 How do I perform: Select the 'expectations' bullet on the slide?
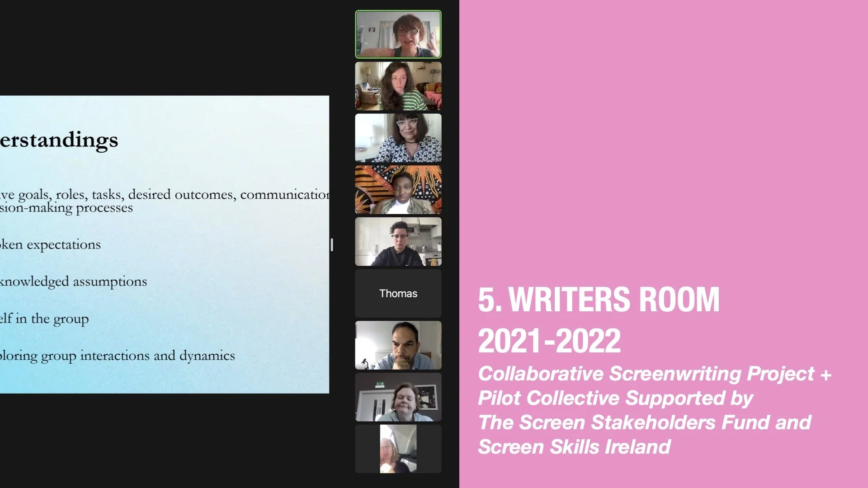pyautogui.click(x=51, y=244)
